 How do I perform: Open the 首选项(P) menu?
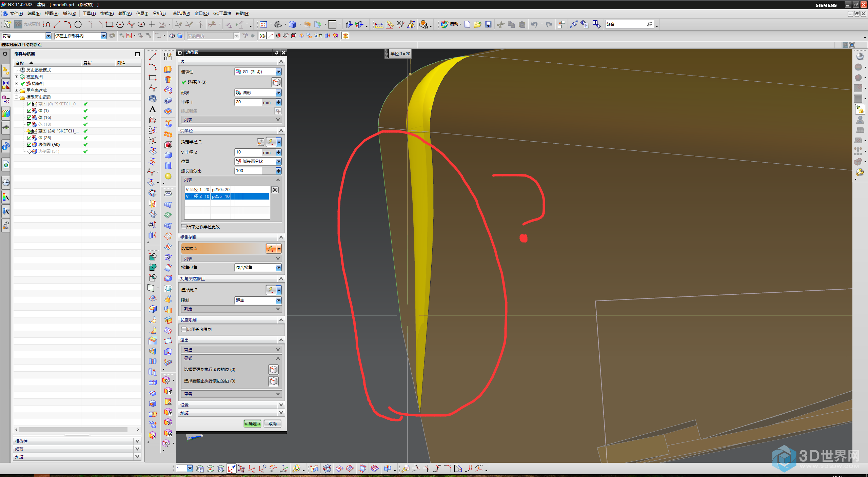coord(181,14)
